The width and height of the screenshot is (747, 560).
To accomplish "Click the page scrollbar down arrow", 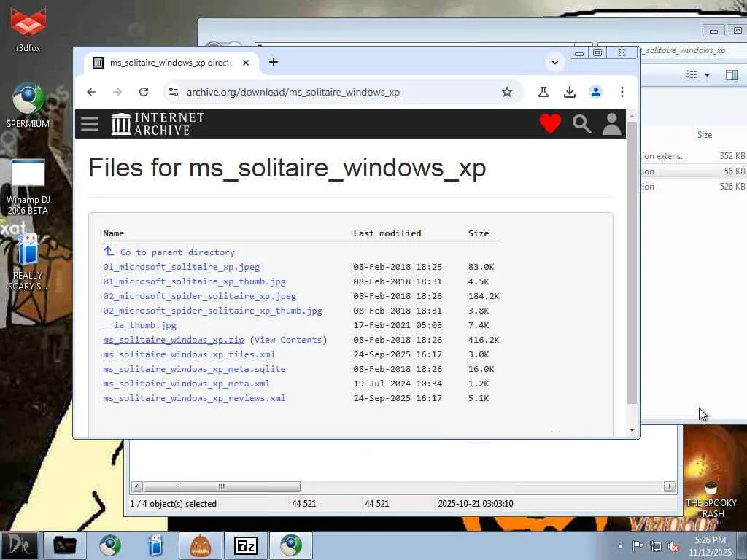I will [632, 429].
